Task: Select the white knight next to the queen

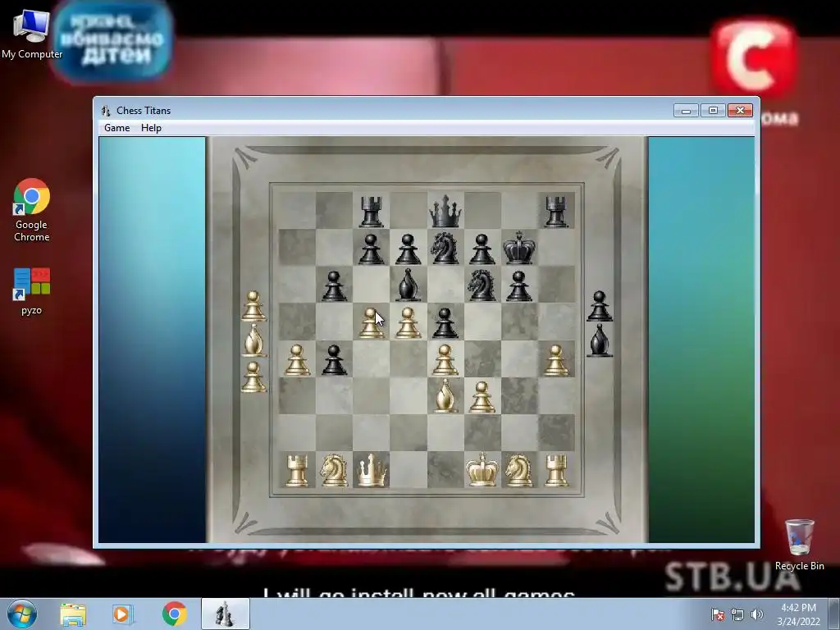Action: [x=334, y=470]
